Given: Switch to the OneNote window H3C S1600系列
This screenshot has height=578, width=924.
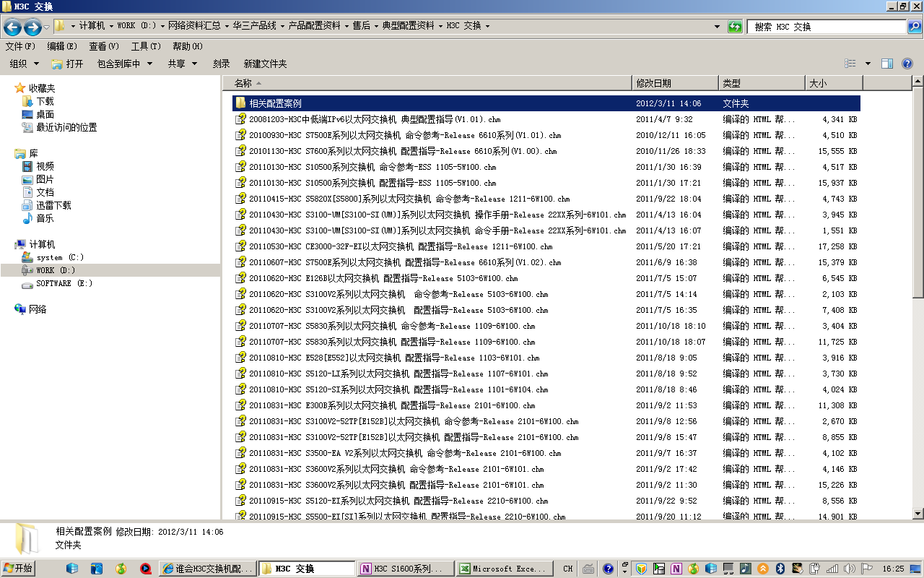Looking at the screenshot, I should point(406,569).
